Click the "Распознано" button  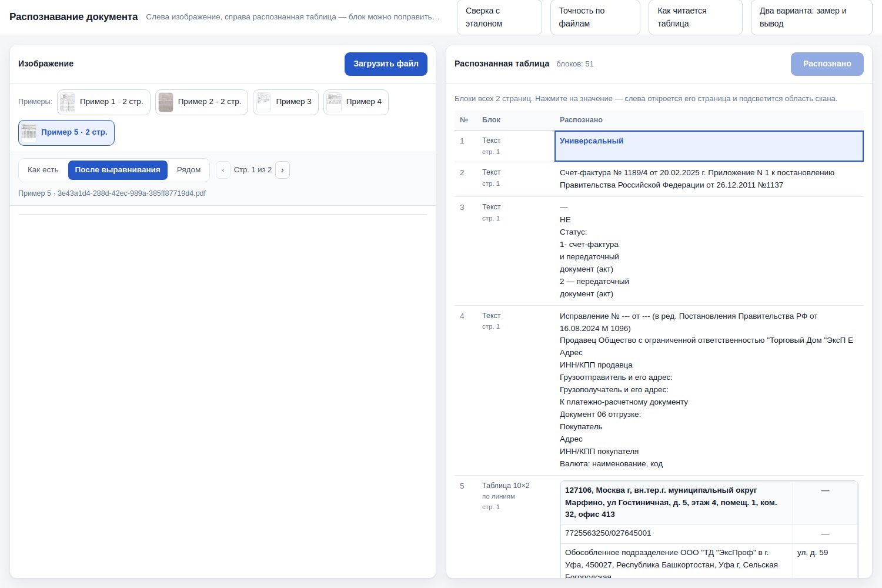click(x=827, y=64)
